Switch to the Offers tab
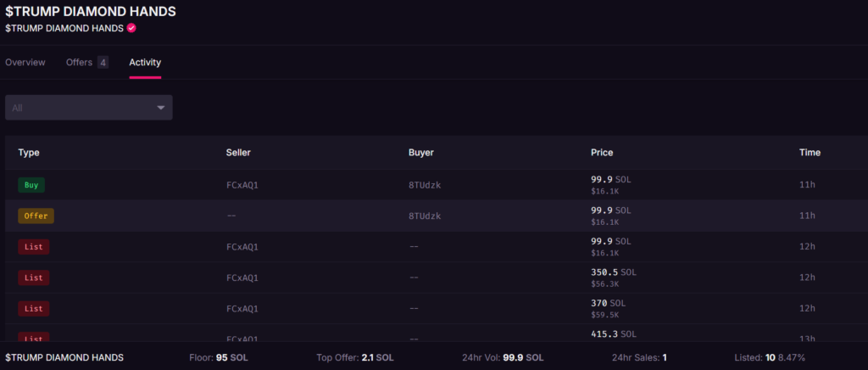Screen dimensions: 868x370 tap(79, 62)
